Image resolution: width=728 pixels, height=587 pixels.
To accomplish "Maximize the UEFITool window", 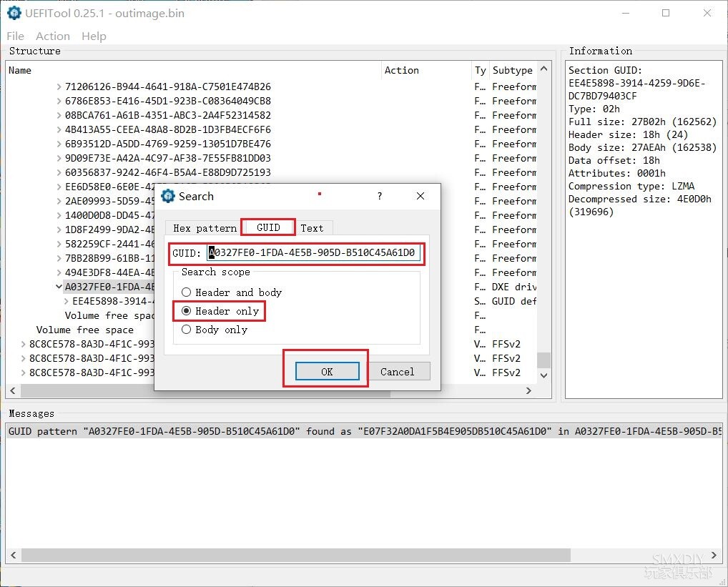I will click(666, 13).
